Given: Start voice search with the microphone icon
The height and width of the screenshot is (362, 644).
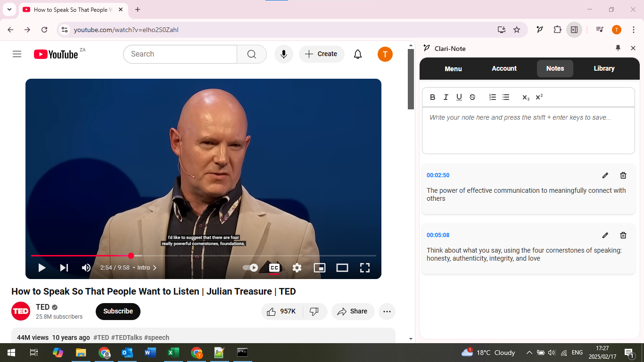Looking at the screenshot, I should (283, 54).
